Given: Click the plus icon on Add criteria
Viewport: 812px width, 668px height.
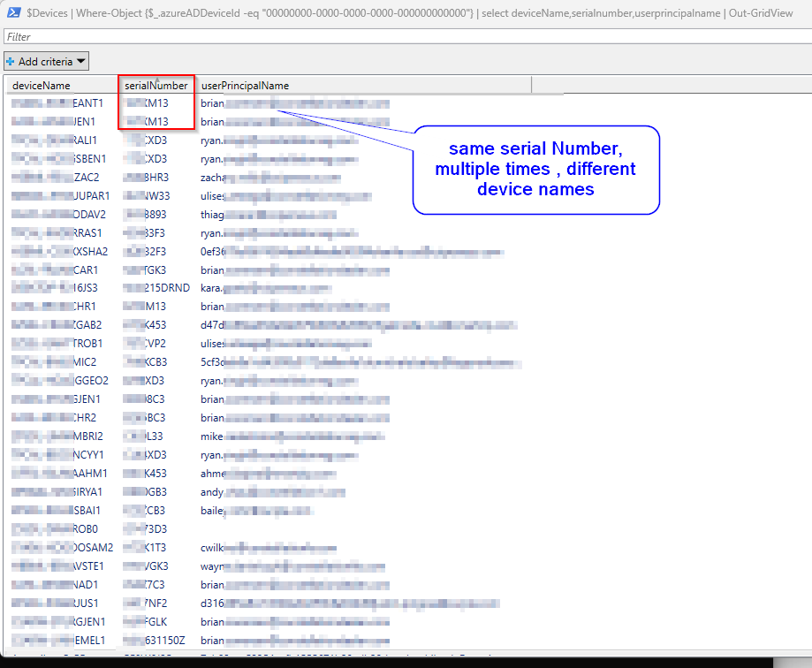Looking at the screenshot, I should (11, 62).
